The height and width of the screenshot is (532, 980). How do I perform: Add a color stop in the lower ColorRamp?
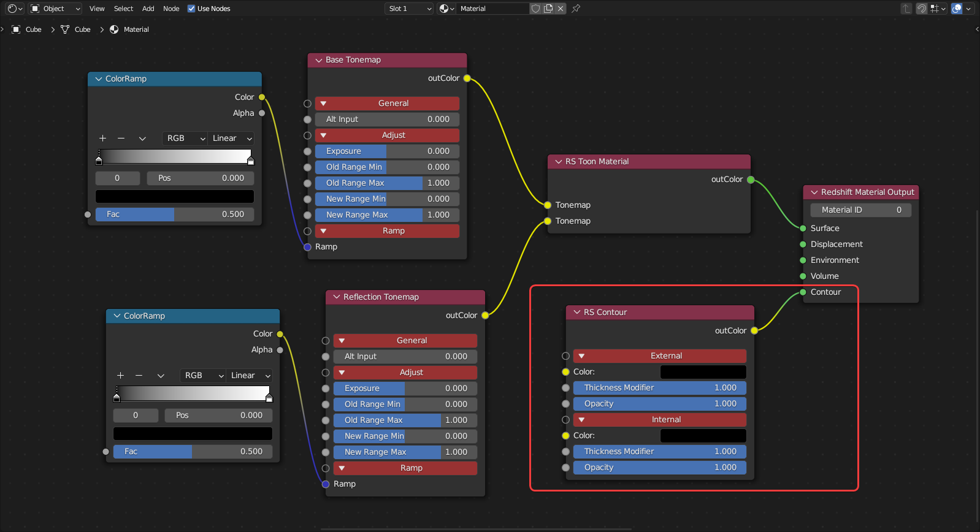tap(120, 376)
